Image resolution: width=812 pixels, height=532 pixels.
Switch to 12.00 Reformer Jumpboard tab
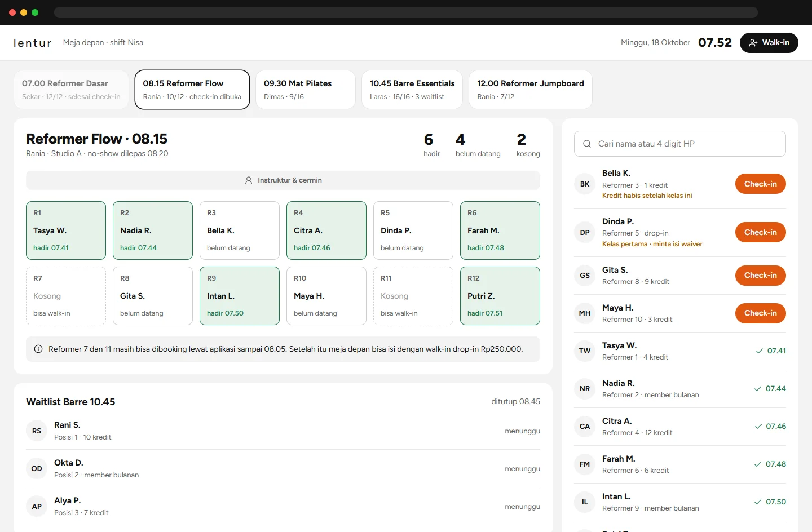tap(531, 90)
